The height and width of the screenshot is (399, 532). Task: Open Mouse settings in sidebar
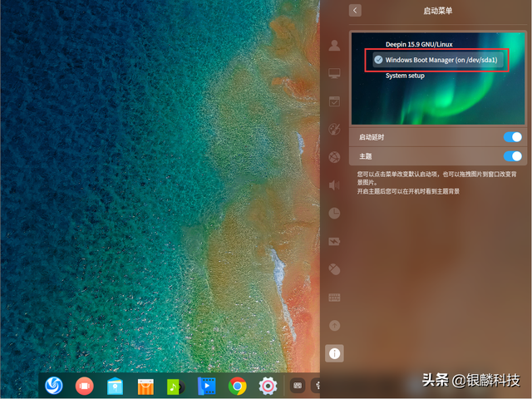pos(334,269)
